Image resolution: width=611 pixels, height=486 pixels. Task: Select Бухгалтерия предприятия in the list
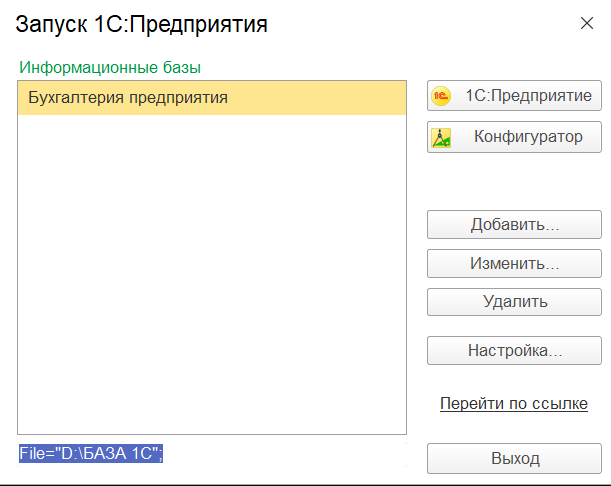pos(212,98)
